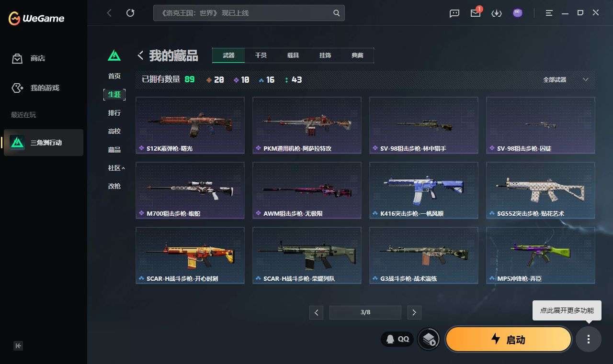
Task: Open the mail inbox icon with badge
Action: tap(476, 13)
